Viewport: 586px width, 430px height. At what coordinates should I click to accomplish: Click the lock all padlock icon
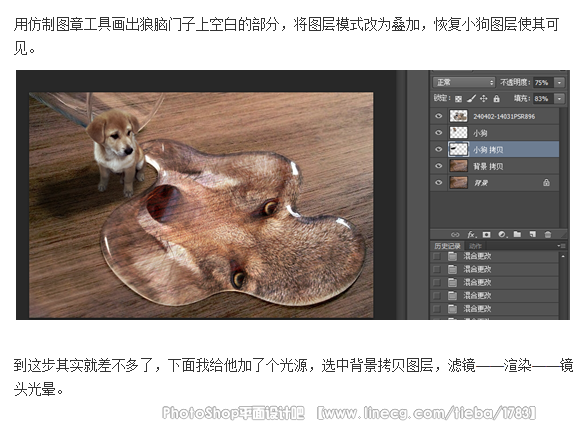[496, 99]
